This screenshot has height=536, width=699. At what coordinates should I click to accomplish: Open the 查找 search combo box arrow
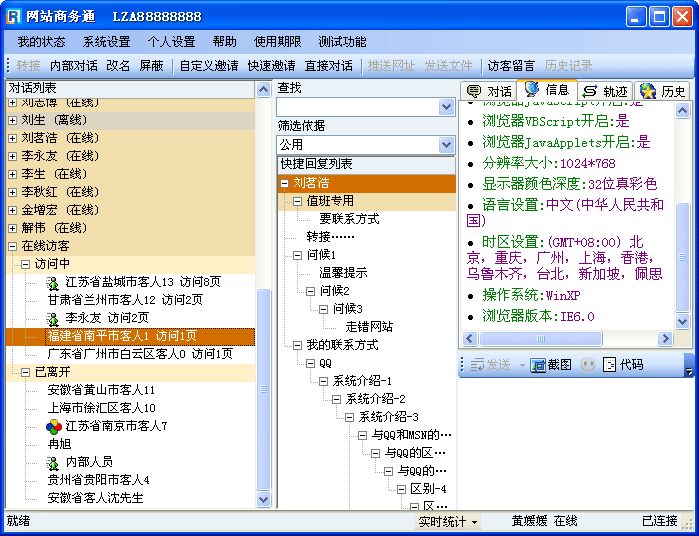point(446,107)
